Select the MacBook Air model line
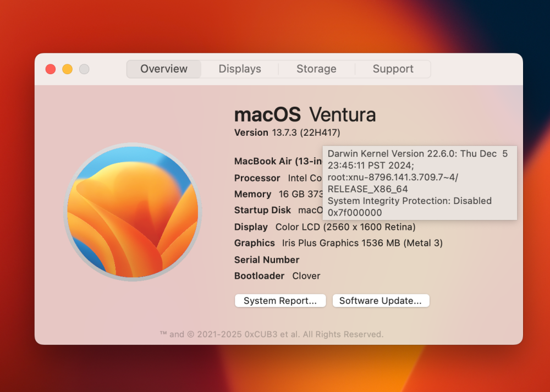 [278, 161]
